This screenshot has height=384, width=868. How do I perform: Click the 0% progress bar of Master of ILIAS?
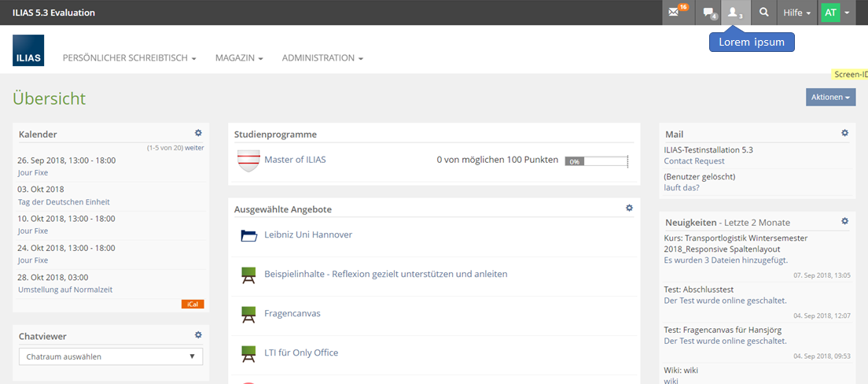(x=596, y=162)
